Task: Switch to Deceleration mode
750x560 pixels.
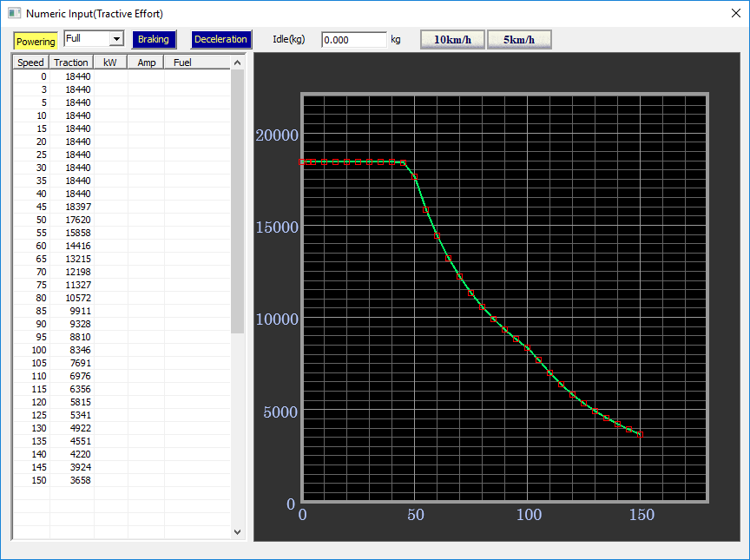Action: tap(220, 39)
